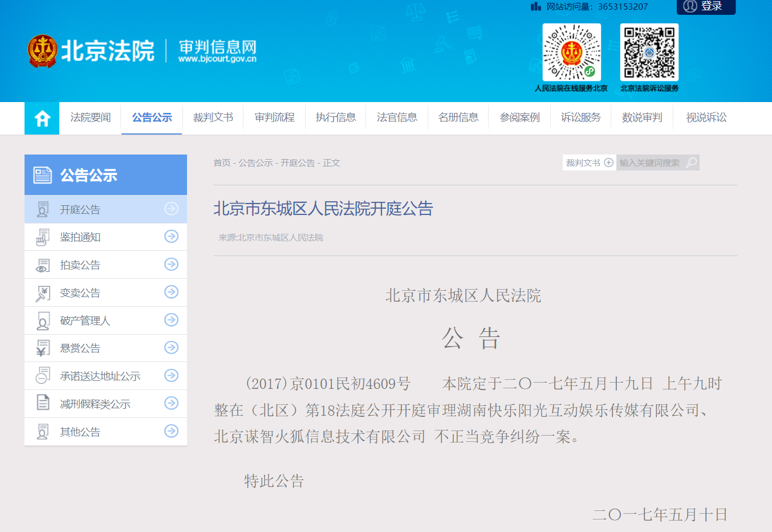Open the 诉讼服务 nav tab
The height and width of the screenshot is (532, 772).
(581, 117)
